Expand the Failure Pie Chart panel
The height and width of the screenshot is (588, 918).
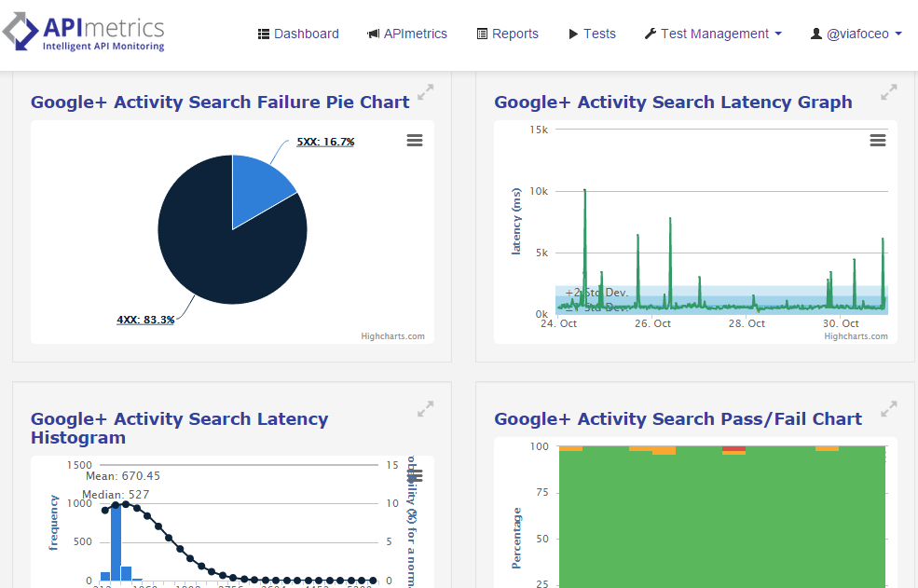coord(425,92)
